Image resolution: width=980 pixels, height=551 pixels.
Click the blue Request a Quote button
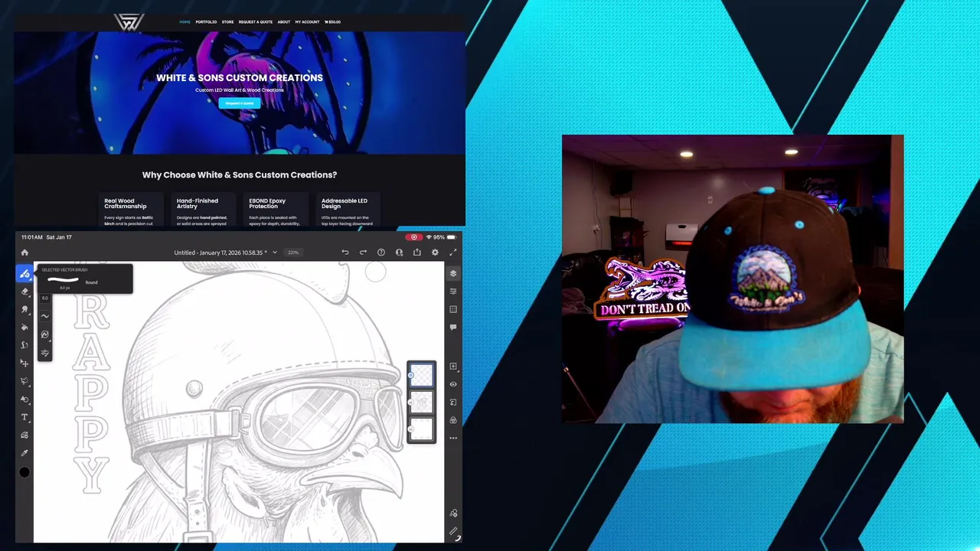tap(240, 103)
